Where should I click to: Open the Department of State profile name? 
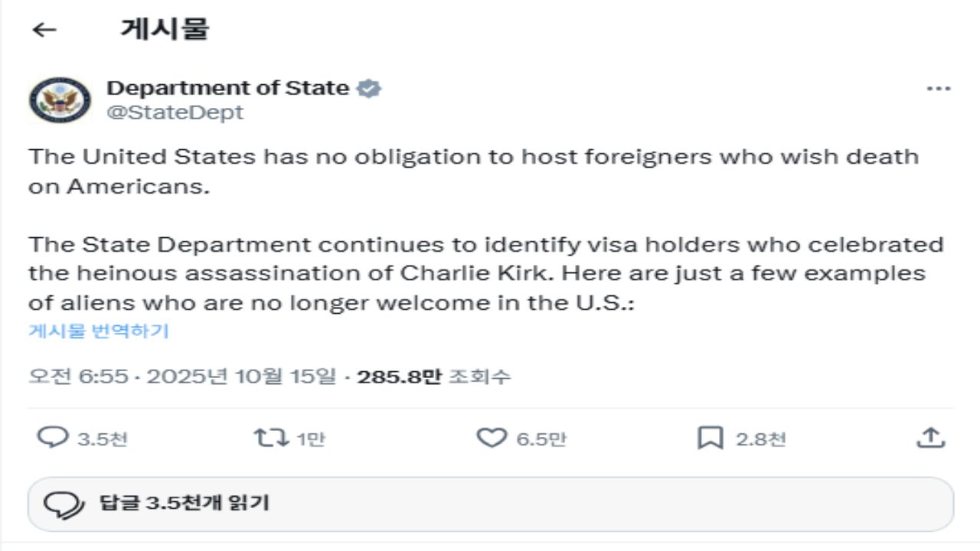click(x=227, y=88)
